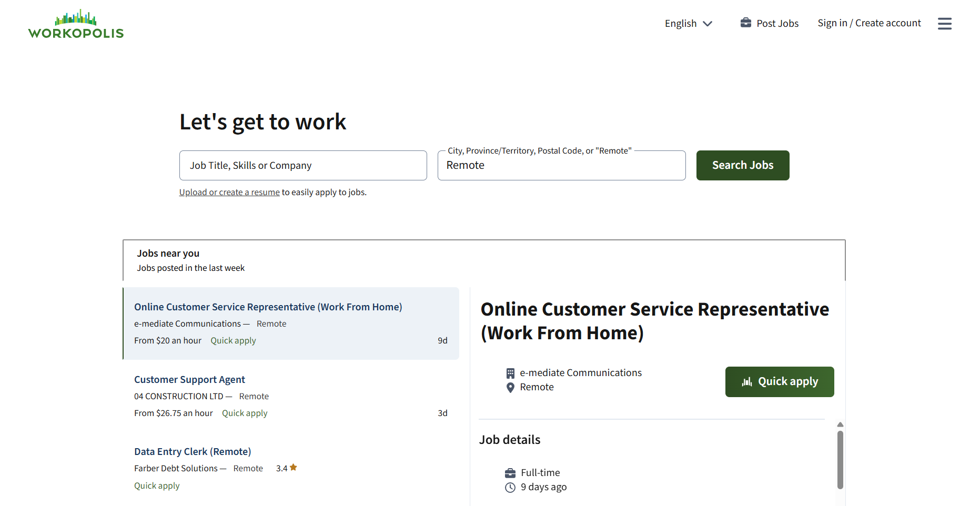The width and height of the screenshot is (980, 506).
Task: Focus the Job Title, Skills or Company field
Action: 303,165
